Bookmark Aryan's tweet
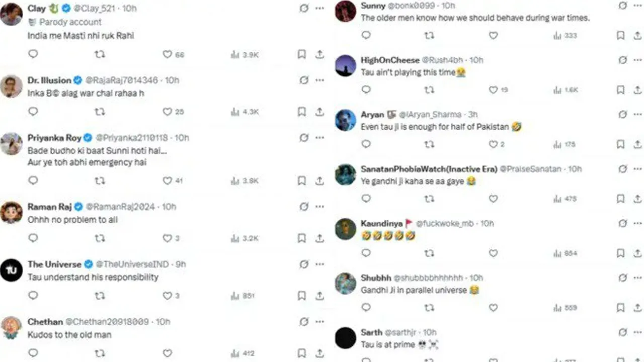Image resolution: width=644 pixels, height=362 pixels. click(x=621, y=144)
